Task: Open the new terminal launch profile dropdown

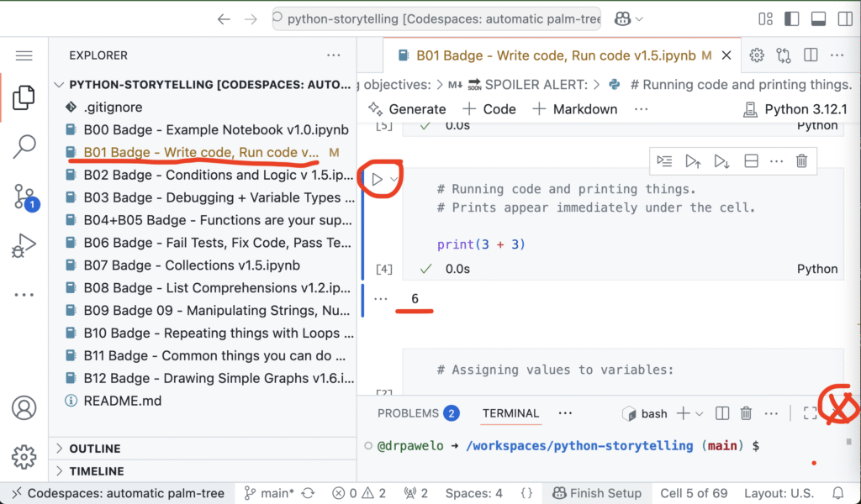Action: (x=699, y=413)
